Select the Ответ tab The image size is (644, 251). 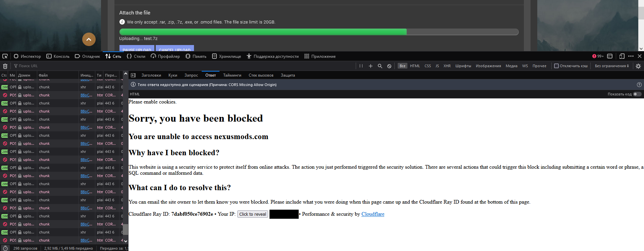211,75
